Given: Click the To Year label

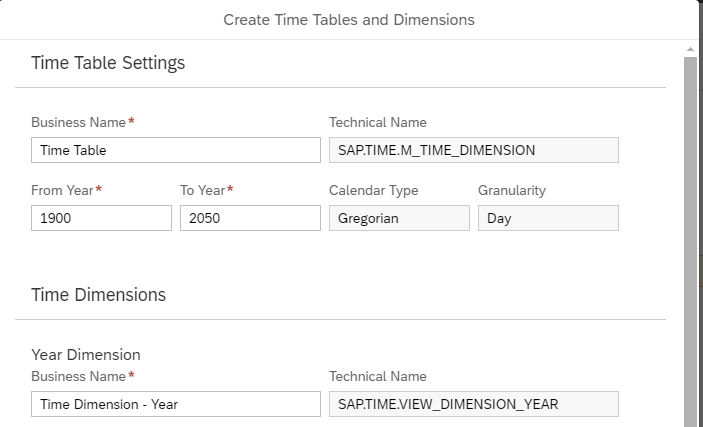Looking at the screenshot, I should (x=203, y=190).
